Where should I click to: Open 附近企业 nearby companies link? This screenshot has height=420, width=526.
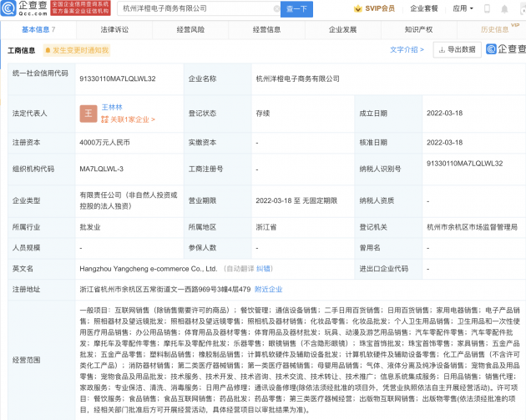[268, 290]
